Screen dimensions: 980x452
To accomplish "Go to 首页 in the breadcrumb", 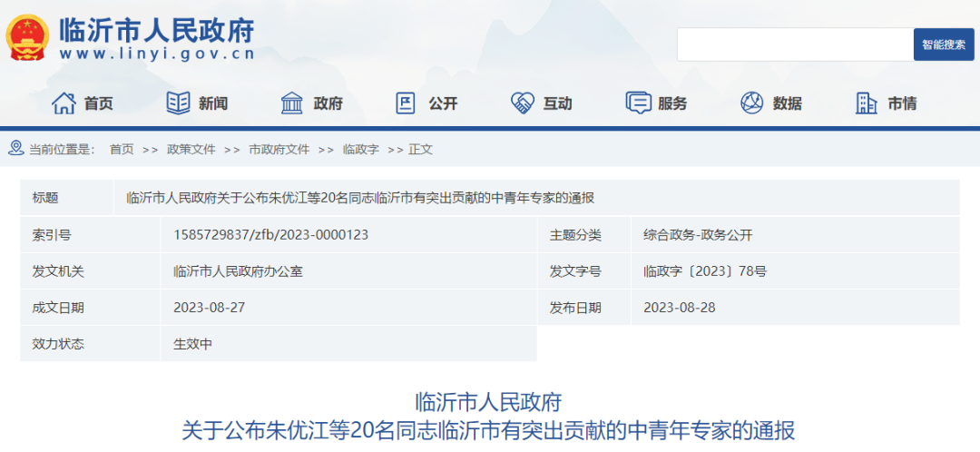I will point(122,150).
